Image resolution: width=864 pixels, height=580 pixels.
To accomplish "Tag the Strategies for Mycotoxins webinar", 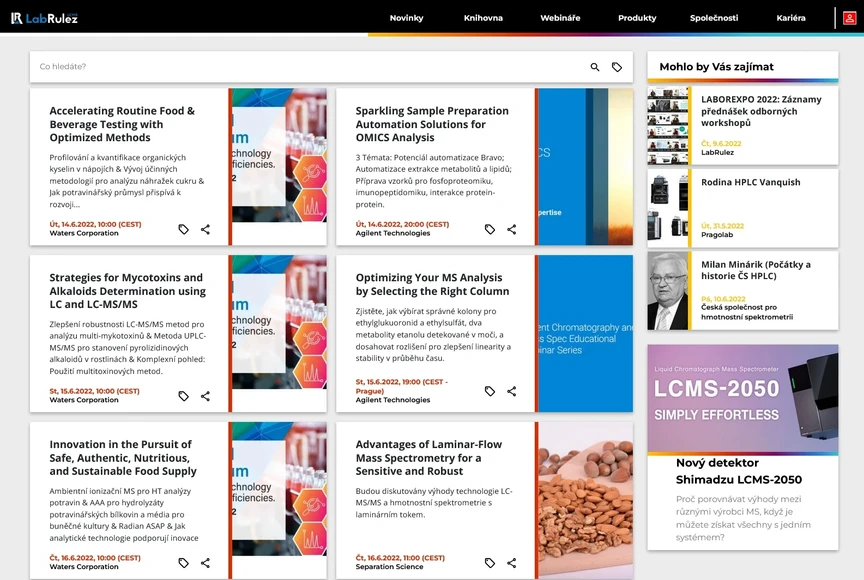I will point(183,396).
